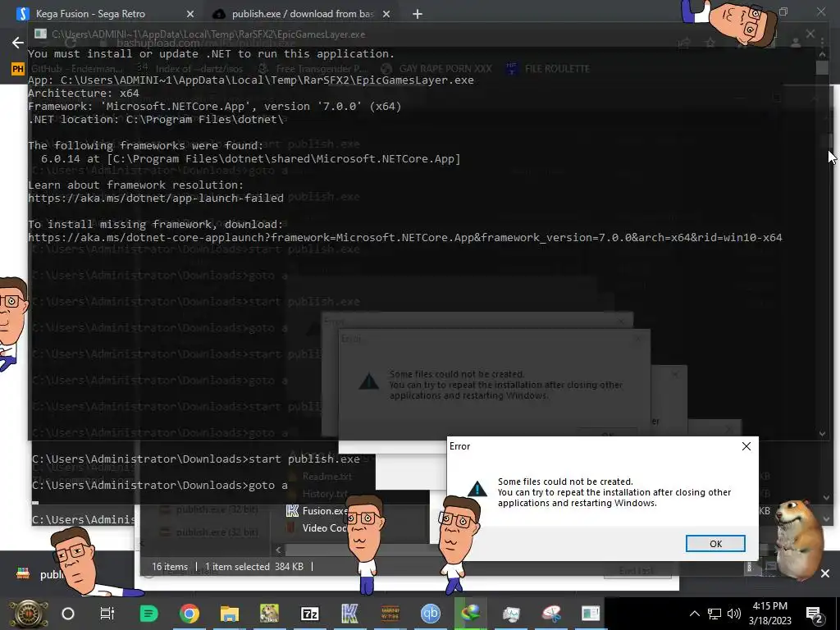Open Internet Download Manager on taskbar
This screenshot has width=840, height=630.
470,614
